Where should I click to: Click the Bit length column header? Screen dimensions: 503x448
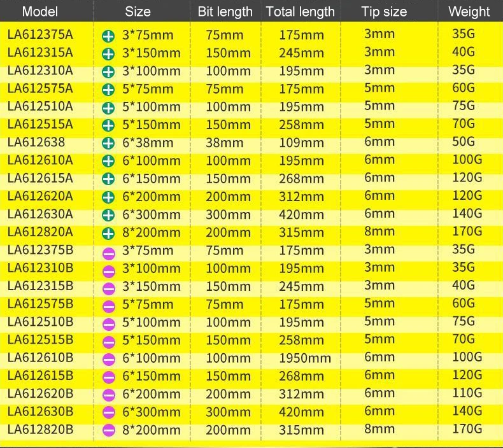pos(225,12)
